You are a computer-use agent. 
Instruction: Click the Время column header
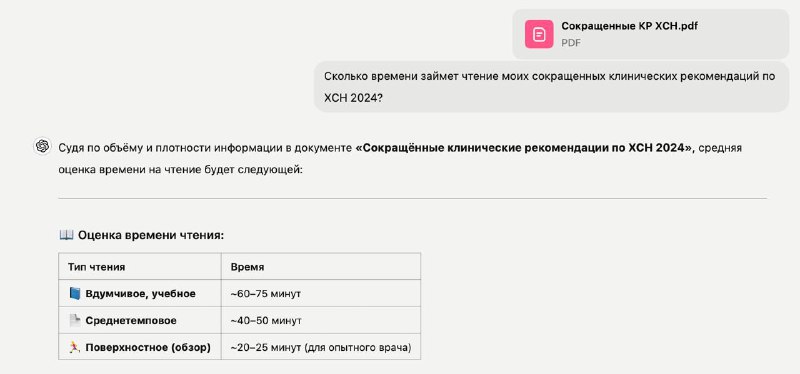[x=247, y=267]
